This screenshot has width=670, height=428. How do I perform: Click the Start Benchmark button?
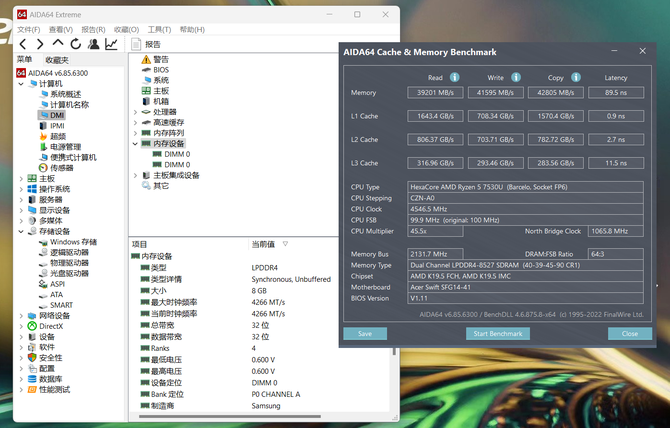tap(498, 334)
